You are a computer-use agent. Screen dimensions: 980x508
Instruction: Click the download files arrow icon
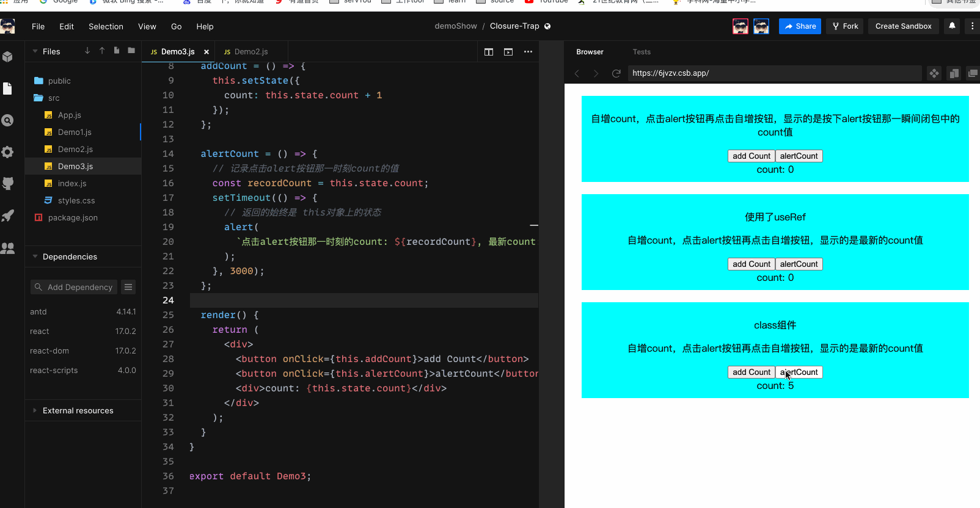(x=87, y=51)
